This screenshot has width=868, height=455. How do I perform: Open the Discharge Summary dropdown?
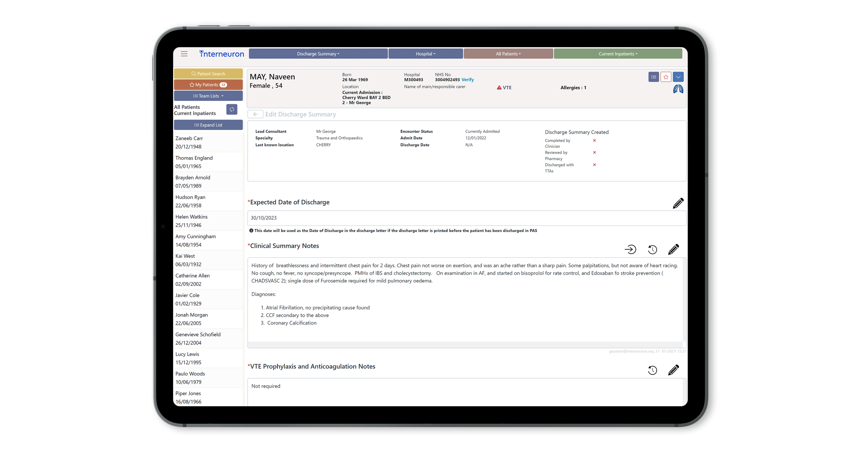coord(318,54)
